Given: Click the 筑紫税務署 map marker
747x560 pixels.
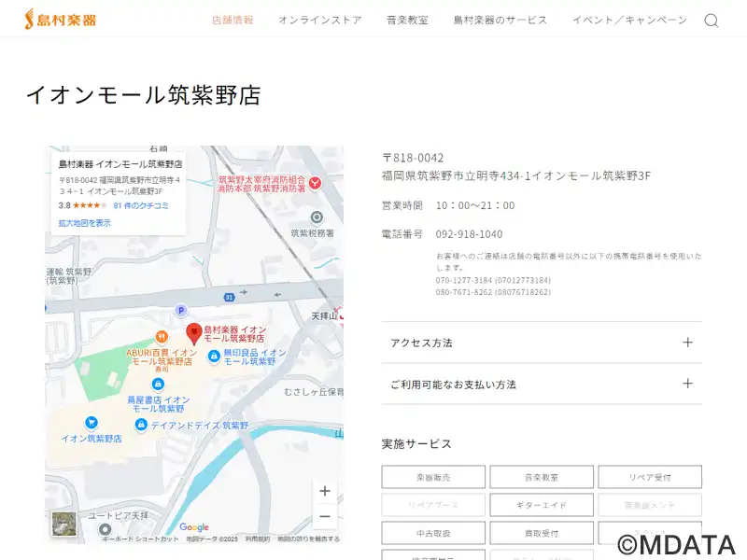Looking at the screenshot, I should click(317, 218).
